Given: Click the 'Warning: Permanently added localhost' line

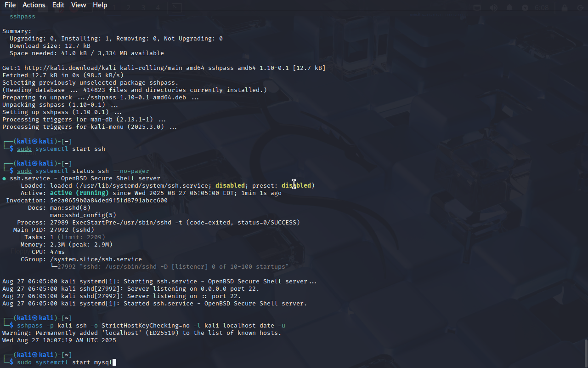Looking at the screenshot, I should [142, 333].
